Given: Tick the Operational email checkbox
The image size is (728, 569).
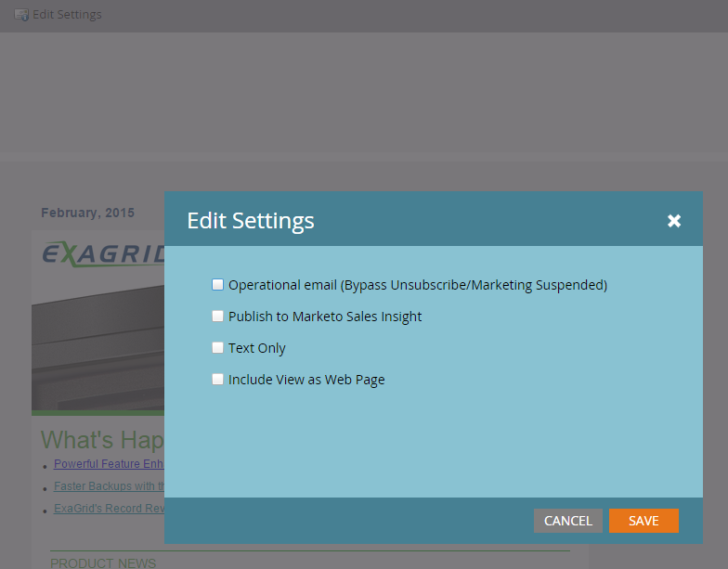Looking at the screenshot, I should [217, 284].
